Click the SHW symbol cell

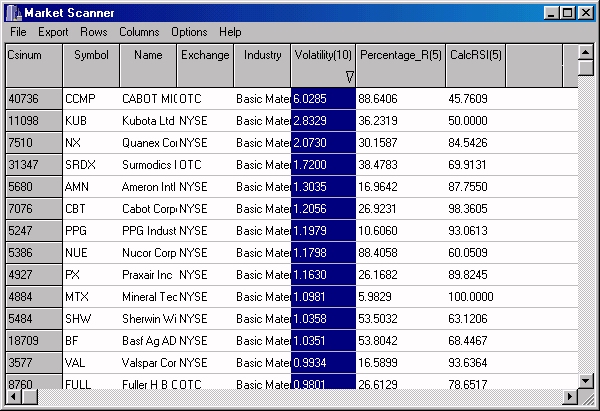pyautogui.click(x=91, y=319)
